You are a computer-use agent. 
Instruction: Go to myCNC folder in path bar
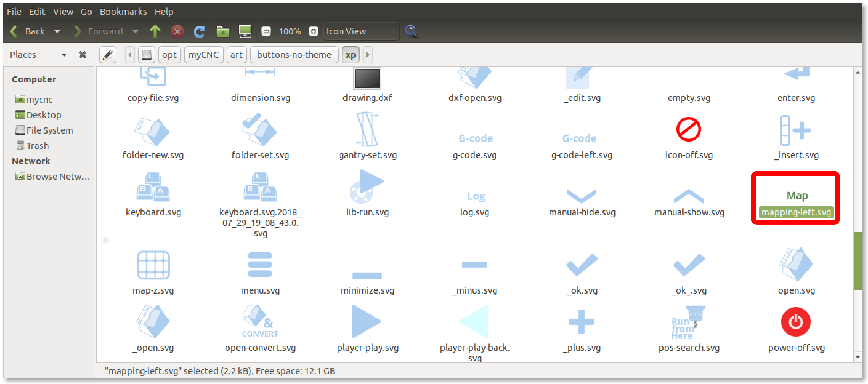click(x=203, y=54)
